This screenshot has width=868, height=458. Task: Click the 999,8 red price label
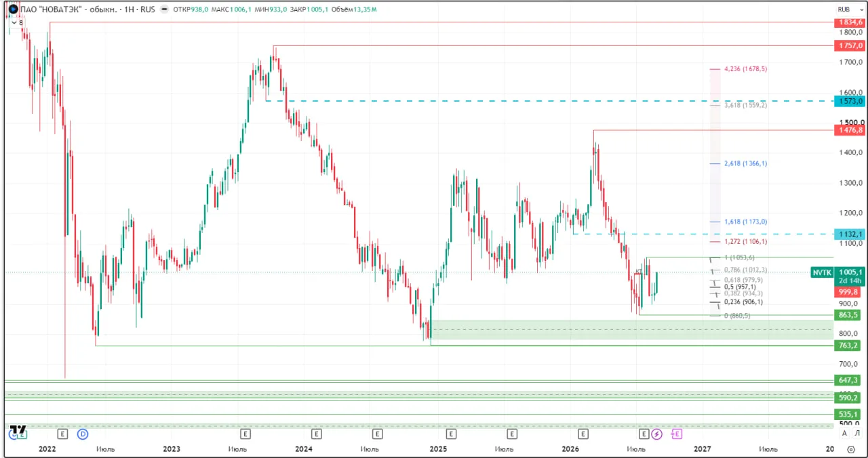849,292
